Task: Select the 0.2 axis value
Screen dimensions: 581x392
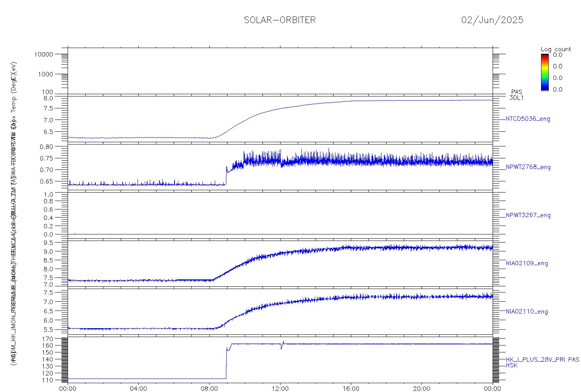Action: [x=48, y=226]
